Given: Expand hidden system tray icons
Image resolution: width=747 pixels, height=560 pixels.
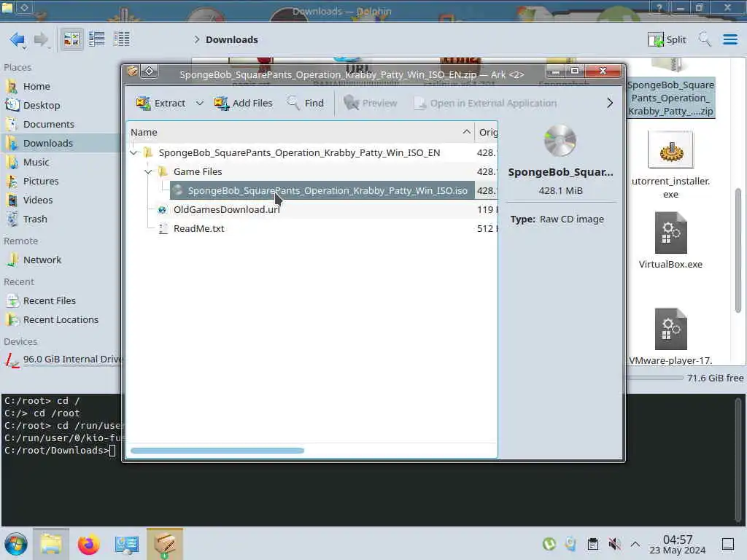Looking at the screenshot, I should (635, 544).
